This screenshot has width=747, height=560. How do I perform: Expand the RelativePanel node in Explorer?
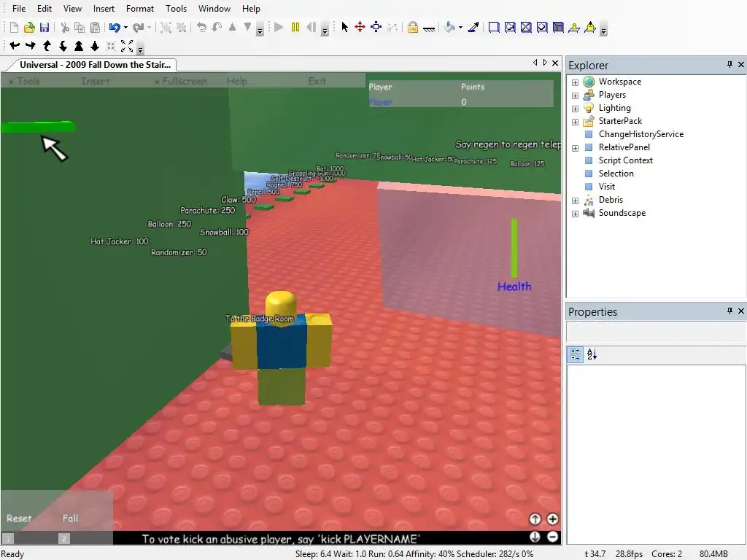(x=575, y=148)
